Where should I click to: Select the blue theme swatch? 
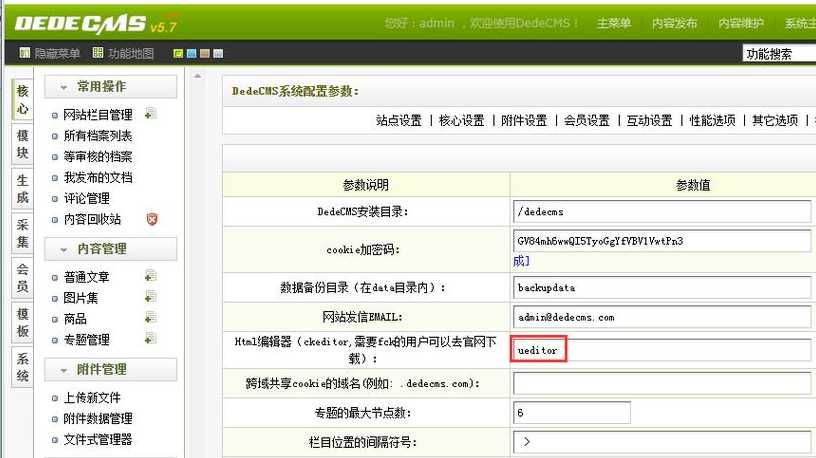tap(192, 53)
